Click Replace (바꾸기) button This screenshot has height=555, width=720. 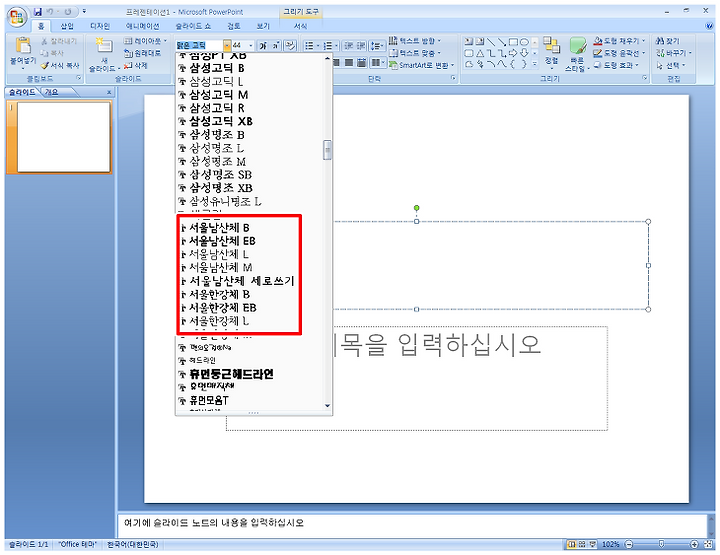(673, 53)
